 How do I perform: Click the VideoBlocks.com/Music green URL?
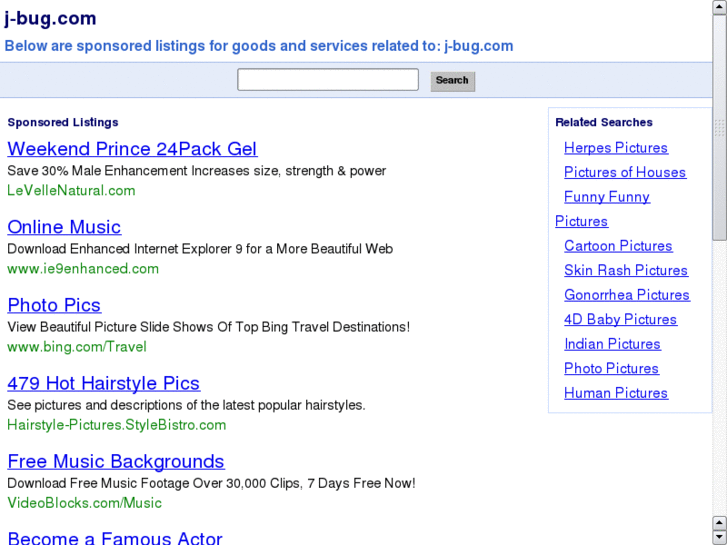84,503
